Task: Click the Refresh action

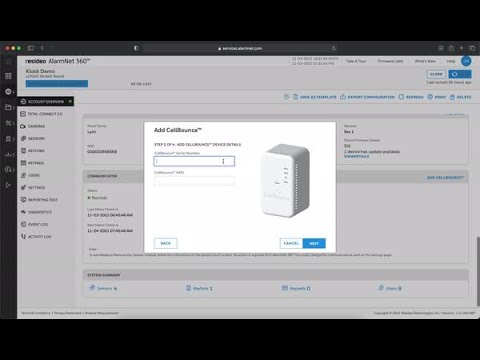Action: 411,97
